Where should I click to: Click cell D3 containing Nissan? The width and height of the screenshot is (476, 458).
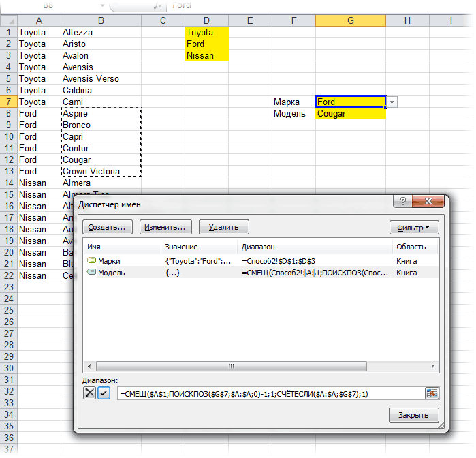pyautogui.click(x=206, y=55)
